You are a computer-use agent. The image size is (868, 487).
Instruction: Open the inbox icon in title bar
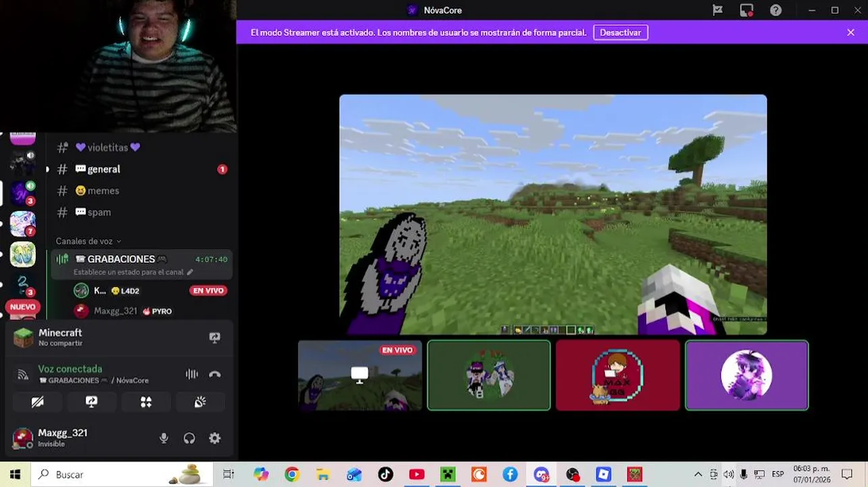747,10
